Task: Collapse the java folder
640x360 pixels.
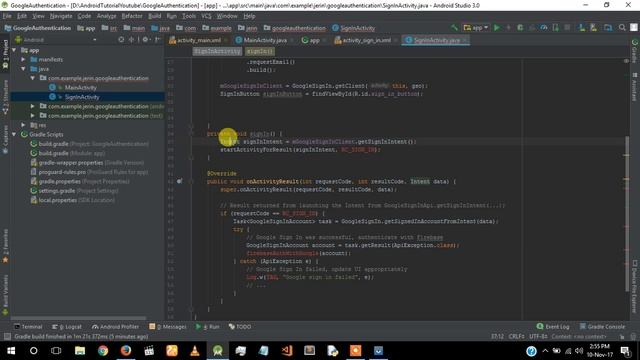Action: click(x=23, y=69)
